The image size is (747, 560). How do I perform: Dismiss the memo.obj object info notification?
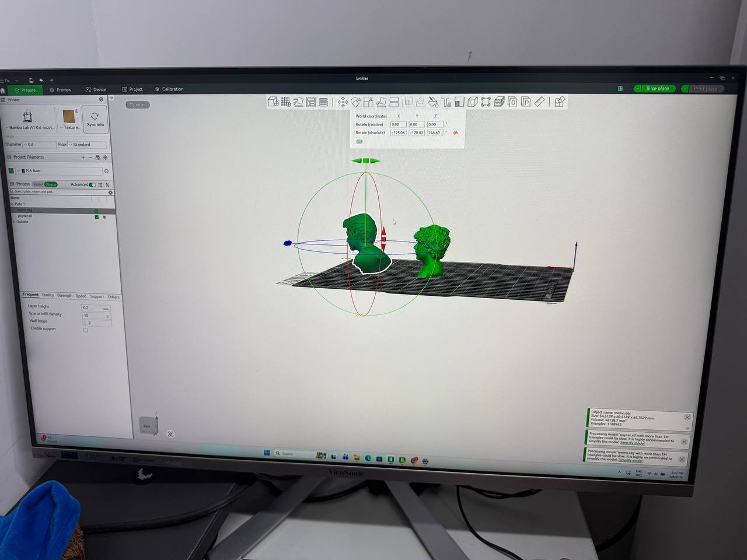(x=687, y=418)
